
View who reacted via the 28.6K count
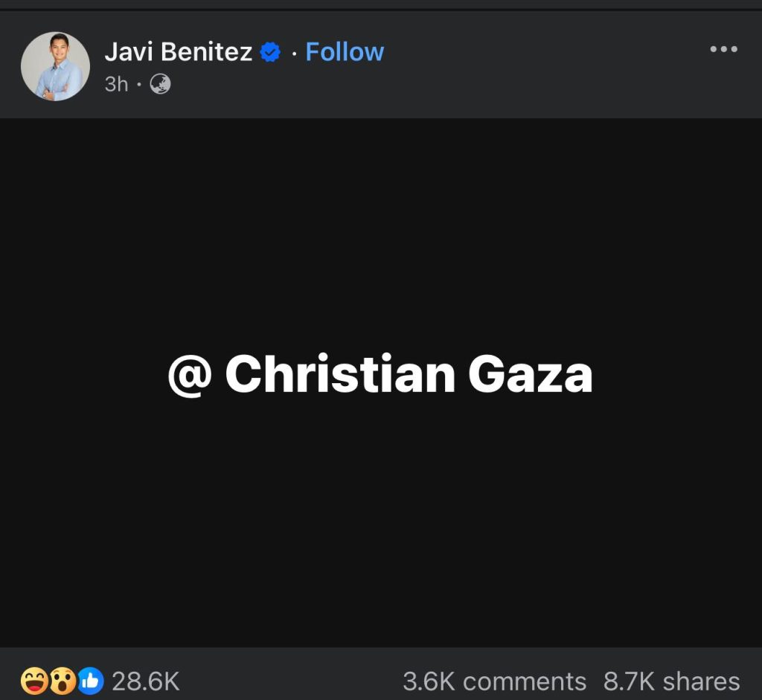[145, 681]
